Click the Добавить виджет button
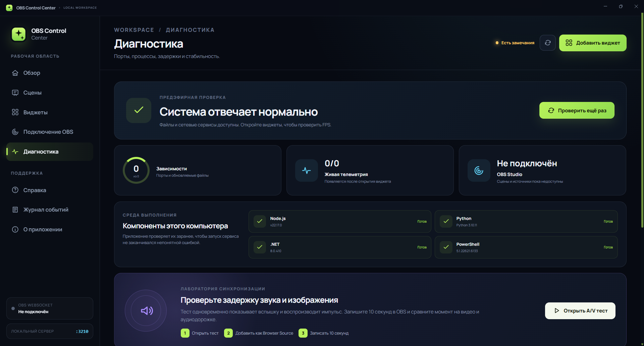Screen dimensions: 644x346 coord(593,43)
